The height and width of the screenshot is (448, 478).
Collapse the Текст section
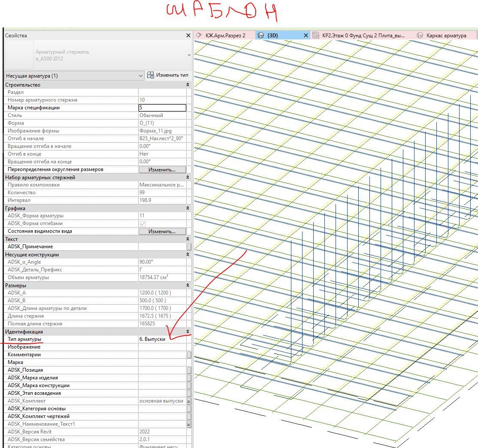tap(188, 239)
